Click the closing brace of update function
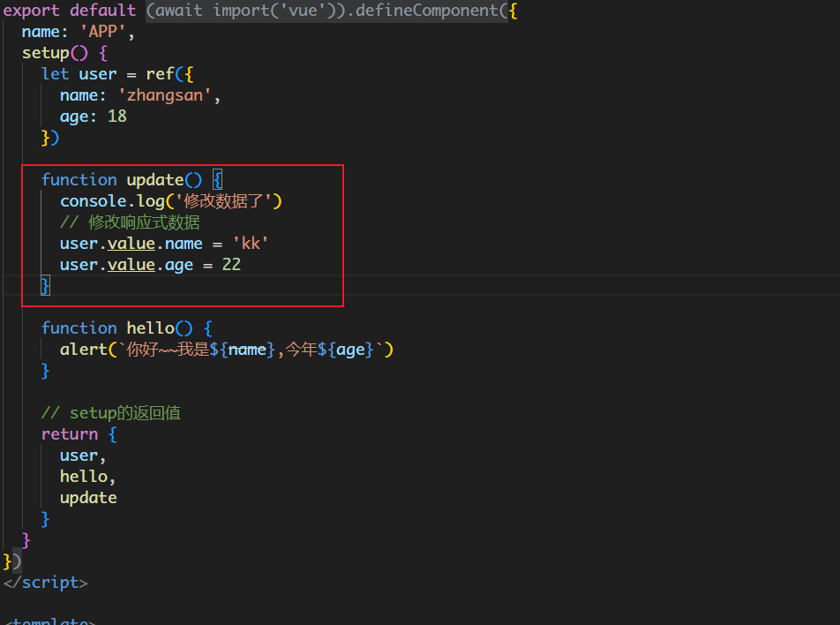 tap(46, 285)
